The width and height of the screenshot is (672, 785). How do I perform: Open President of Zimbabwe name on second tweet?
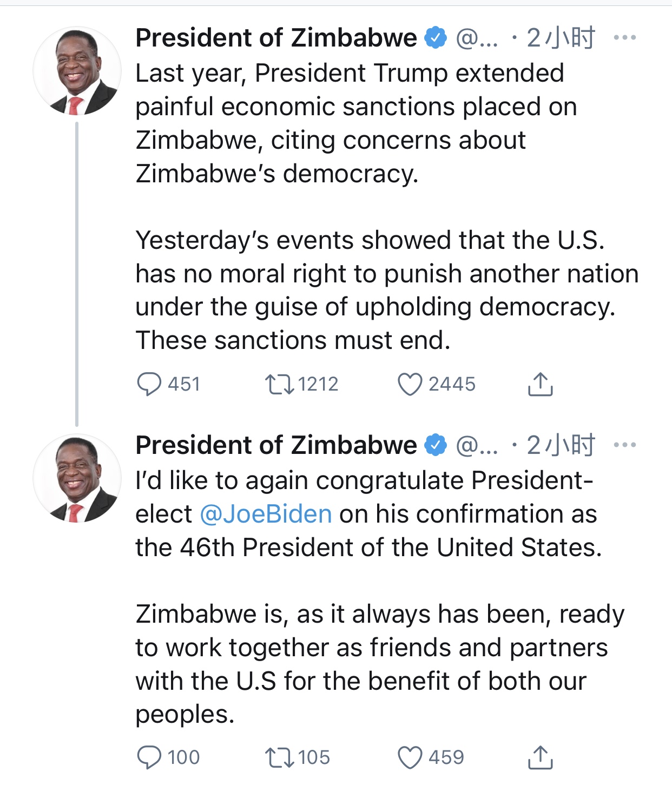276,445
